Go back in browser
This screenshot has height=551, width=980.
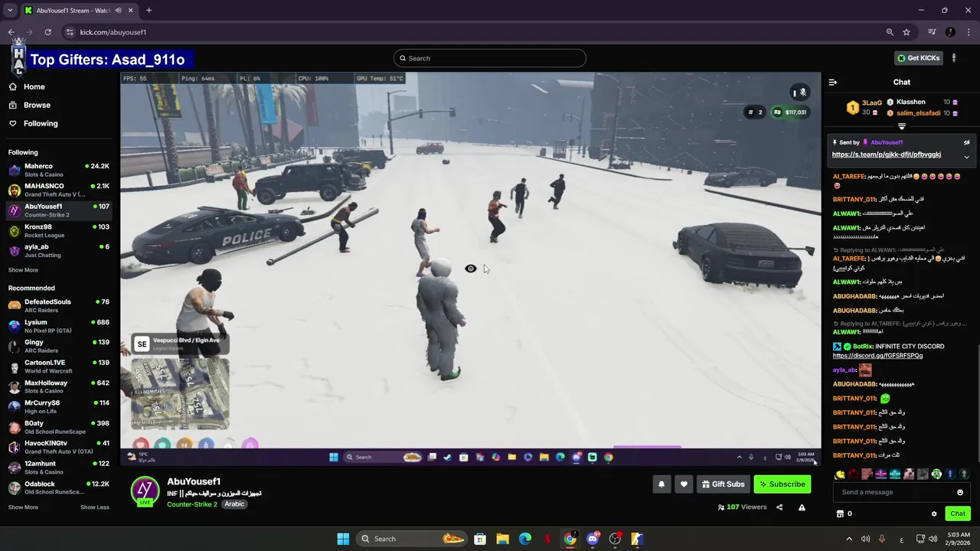(x=11, y=32)
